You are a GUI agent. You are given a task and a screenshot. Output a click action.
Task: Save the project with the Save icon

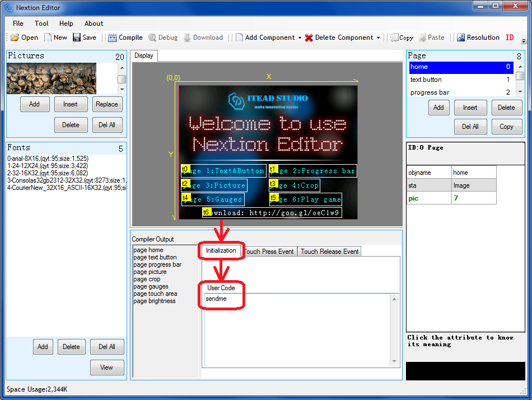pos(85,38)
